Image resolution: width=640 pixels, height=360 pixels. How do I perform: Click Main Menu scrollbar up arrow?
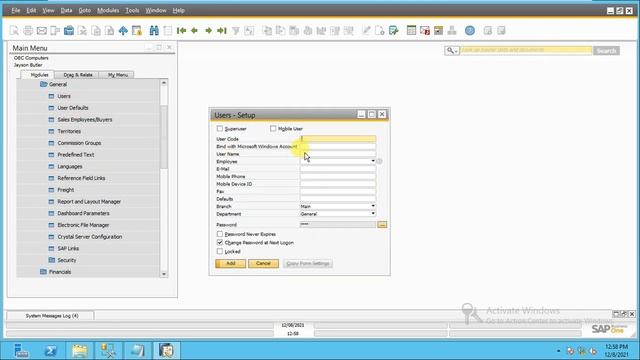[164, 83]
